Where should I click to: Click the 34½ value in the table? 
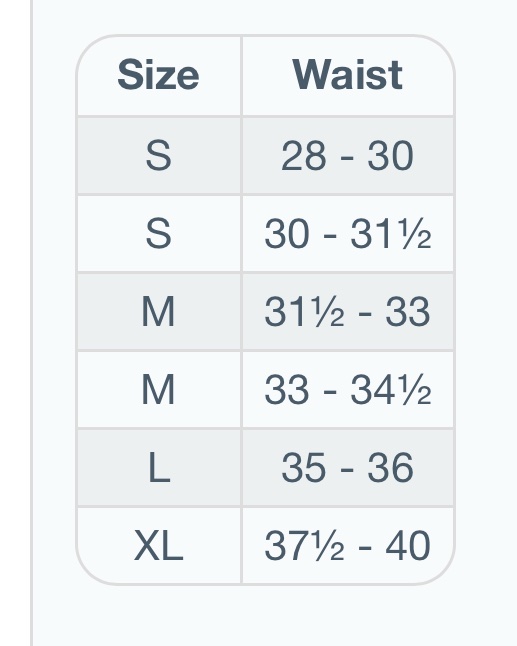click(391, 390)
